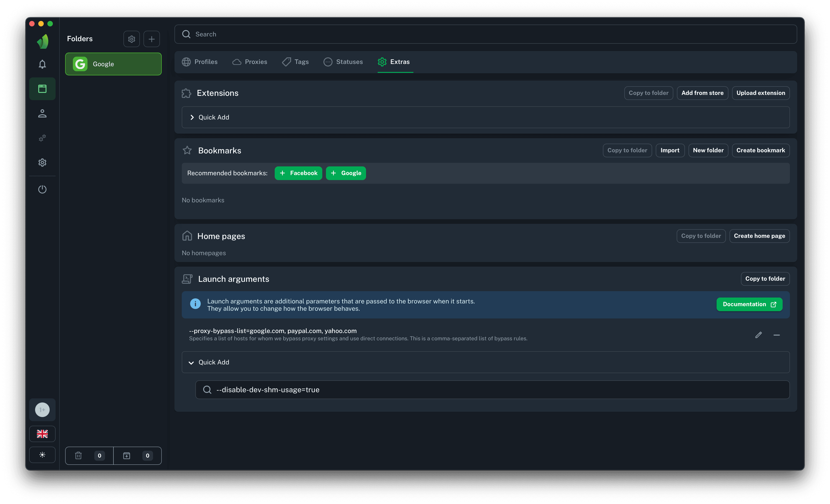Switch to the Statuses tab
Image resolution: width=830 pixels, height=504 pixels.
[343, 62]
